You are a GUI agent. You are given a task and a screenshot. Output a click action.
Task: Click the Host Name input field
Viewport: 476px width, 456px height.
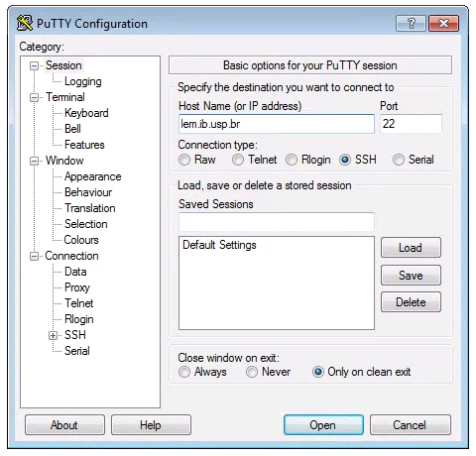pyautogui.click(x=277, y=124)
